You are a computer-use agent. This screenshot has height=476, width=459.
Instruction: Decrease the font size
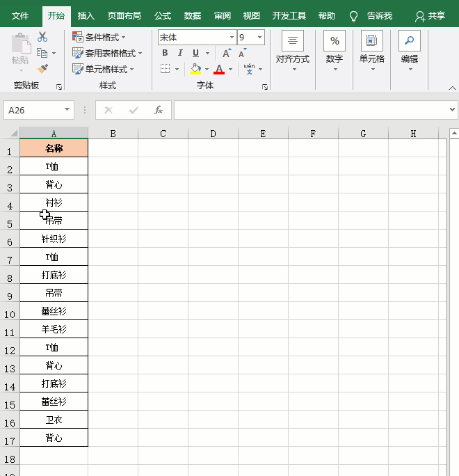[242, 53]
